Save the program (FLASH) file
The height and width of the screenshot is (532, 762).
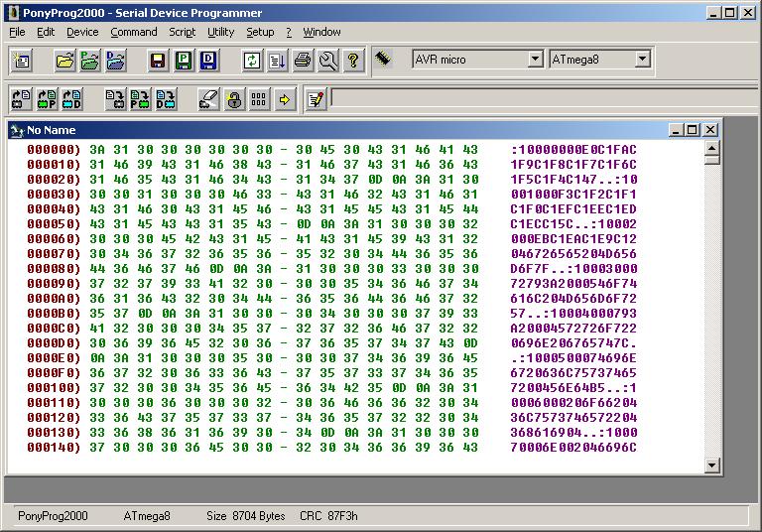click(184, 61)
